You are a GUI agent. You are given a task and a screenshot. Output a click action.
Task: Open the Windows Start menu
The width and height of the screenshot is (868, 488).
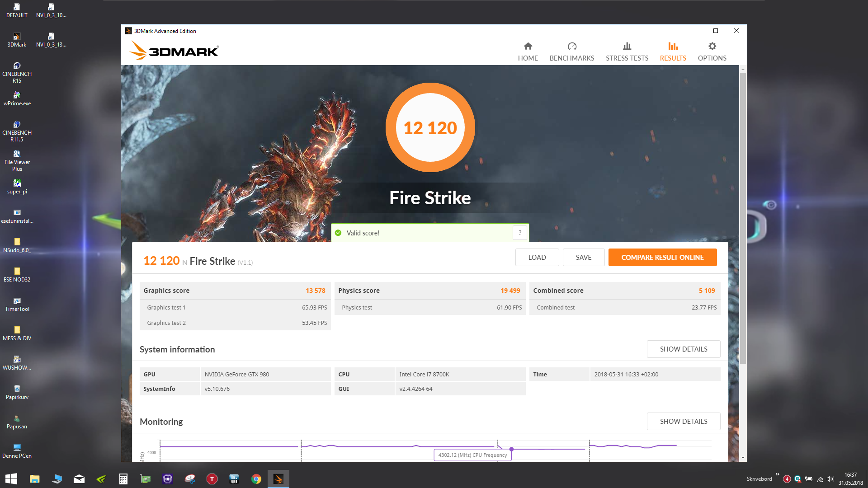tap(11, 479)
